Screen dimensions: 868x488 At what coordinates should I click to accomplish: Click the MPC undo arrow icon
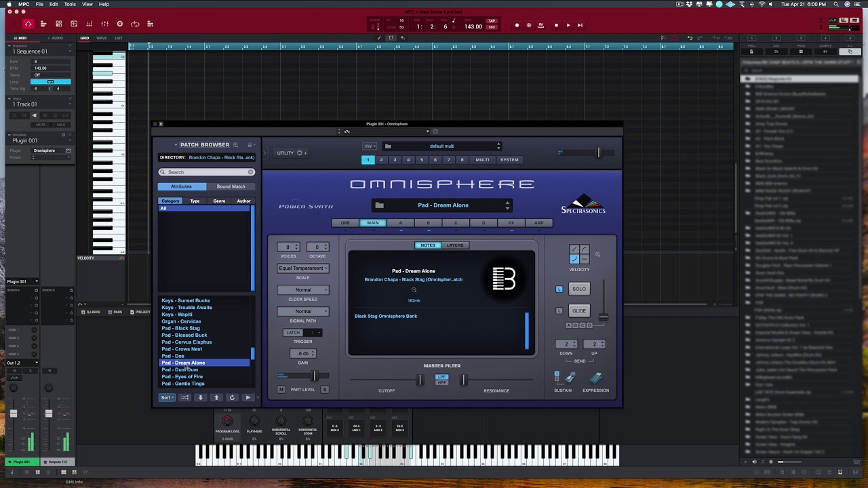tap(690, 38)
